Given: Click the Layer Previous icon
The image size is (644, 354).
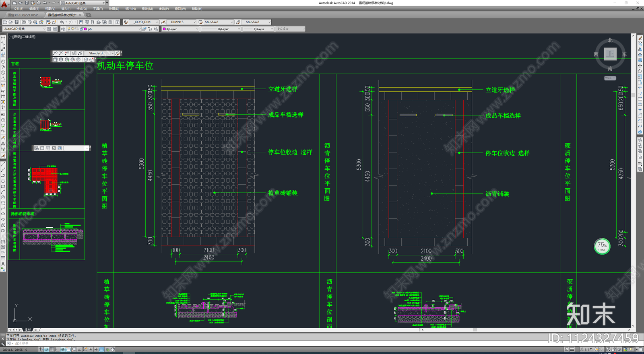Looking at the screenshot, I should coord(150,29).
